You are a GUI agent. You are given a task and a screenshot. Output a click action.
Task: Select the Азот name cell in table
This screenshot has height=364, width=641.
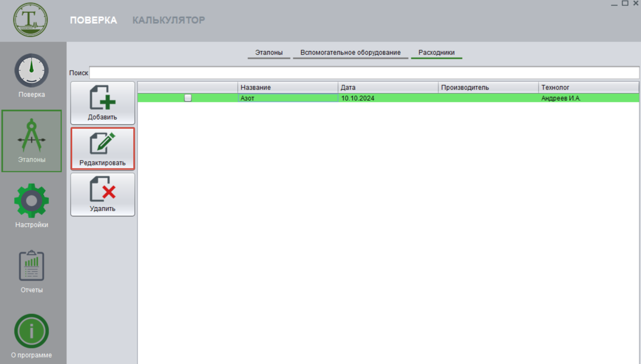287,98
